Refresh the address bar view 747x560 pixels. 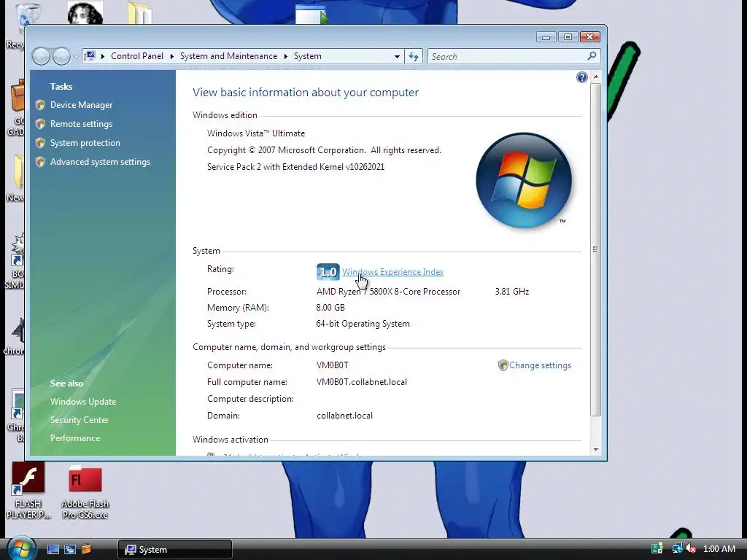(413, 56)
